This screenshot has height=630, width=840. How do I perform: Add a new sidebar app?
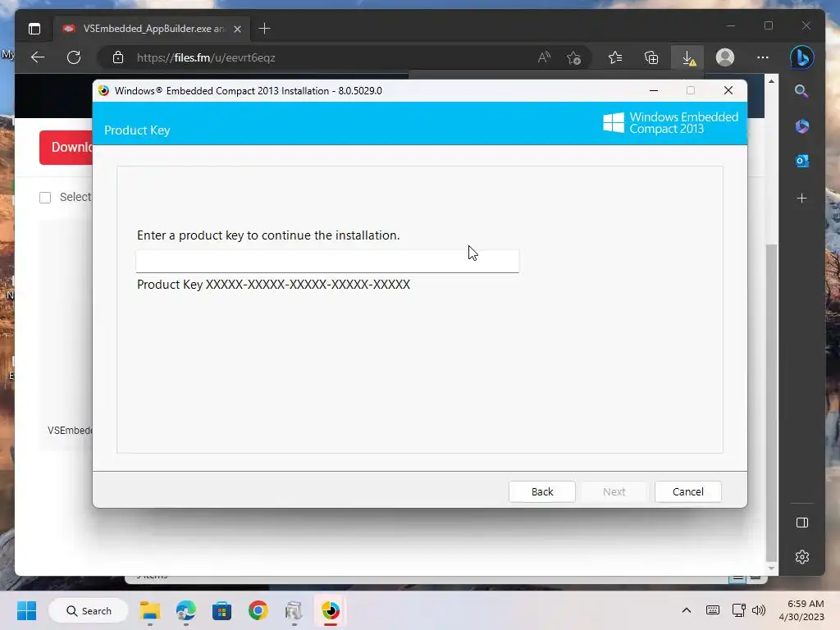coord(802,199)
